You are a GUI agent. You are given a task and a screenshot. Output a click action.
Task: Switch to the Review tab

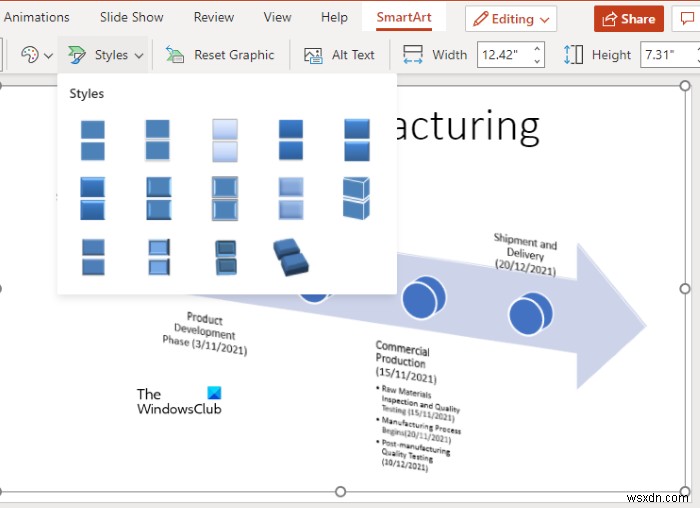[x=213, y=17]
